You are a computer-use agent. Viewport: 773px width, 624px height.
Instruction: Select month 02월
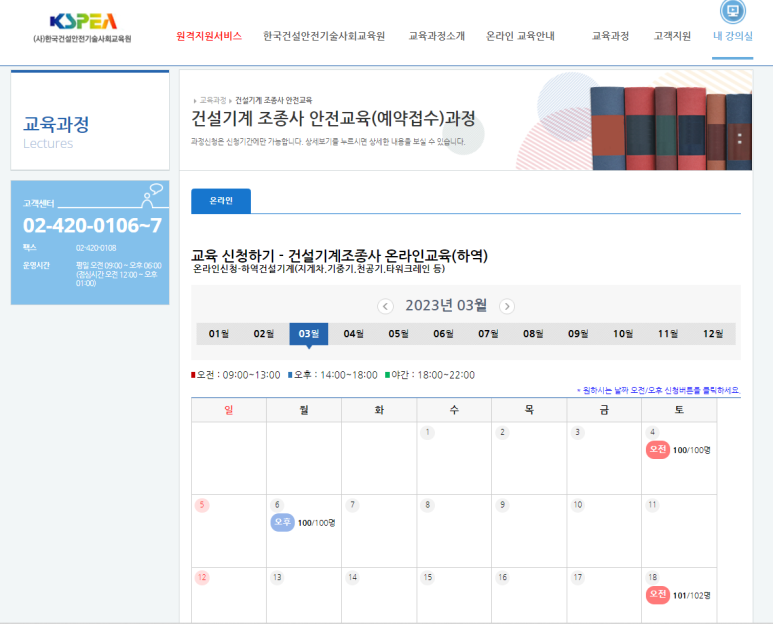264,334
